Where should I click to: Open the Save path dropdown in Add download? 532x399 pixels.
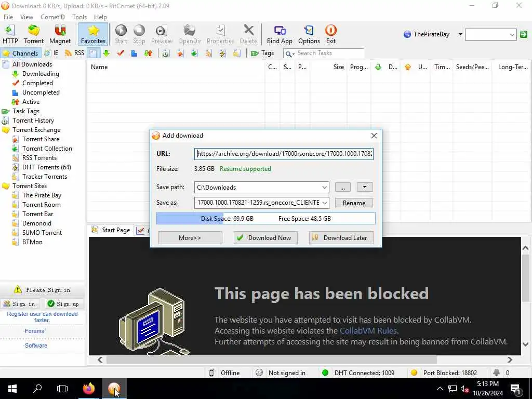click(324, 187)
